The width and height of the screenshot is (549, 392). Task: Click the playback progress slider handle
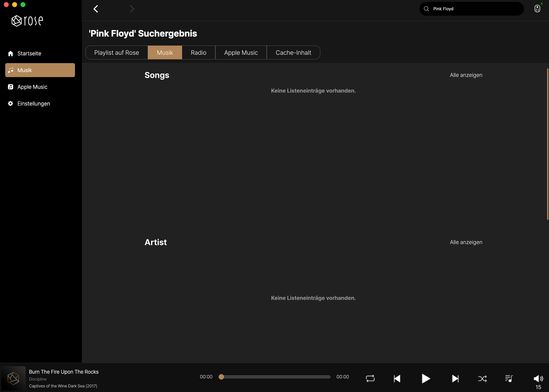[x=221, y=377]
